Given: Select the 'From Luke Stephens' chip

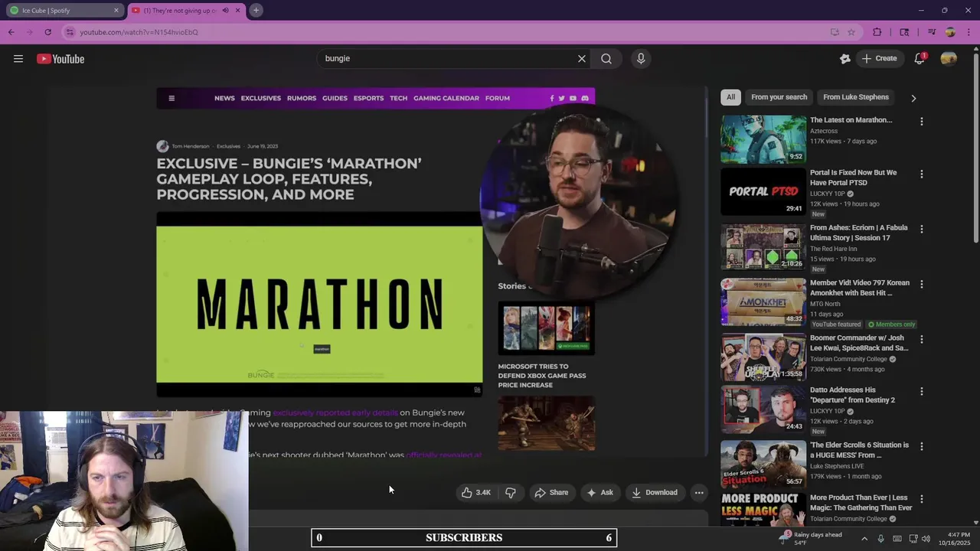Looking at the screenshot, I should [x=855, y=97].
